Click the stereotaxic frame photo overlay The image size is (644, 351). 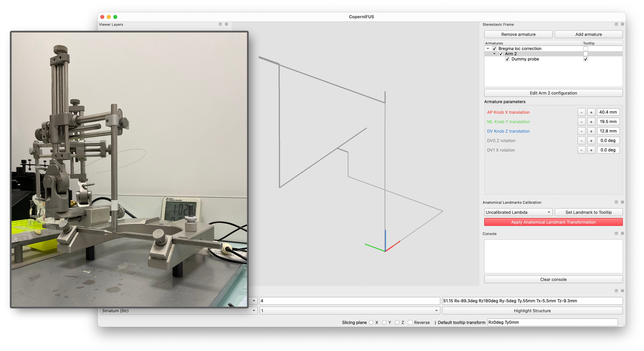[129, 170]
